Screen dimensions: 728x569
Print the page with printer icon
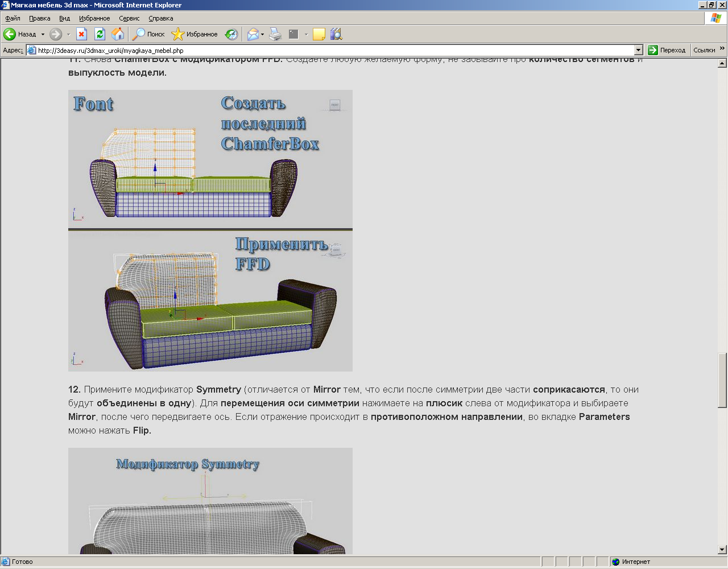275,34
